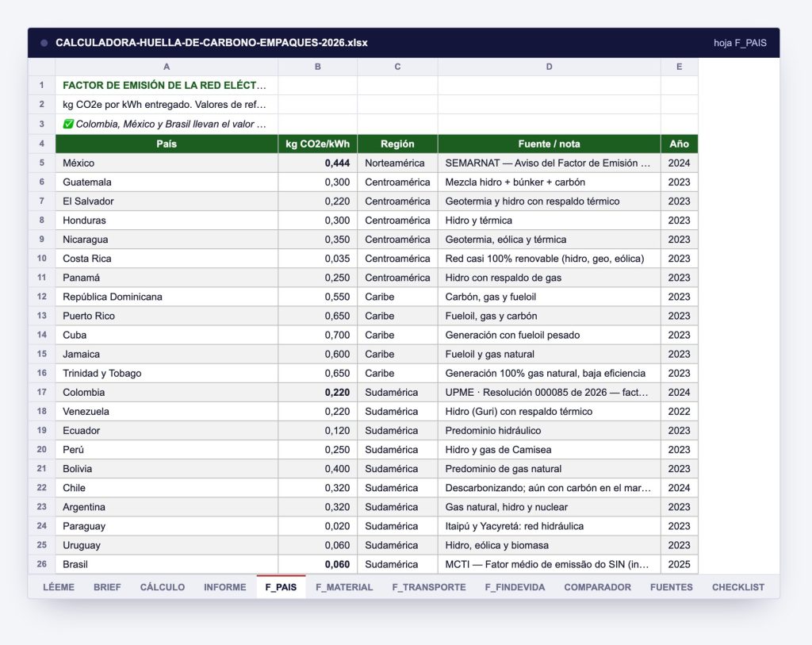Click the MCTI Fator médio source cell

tap(549, 564)
